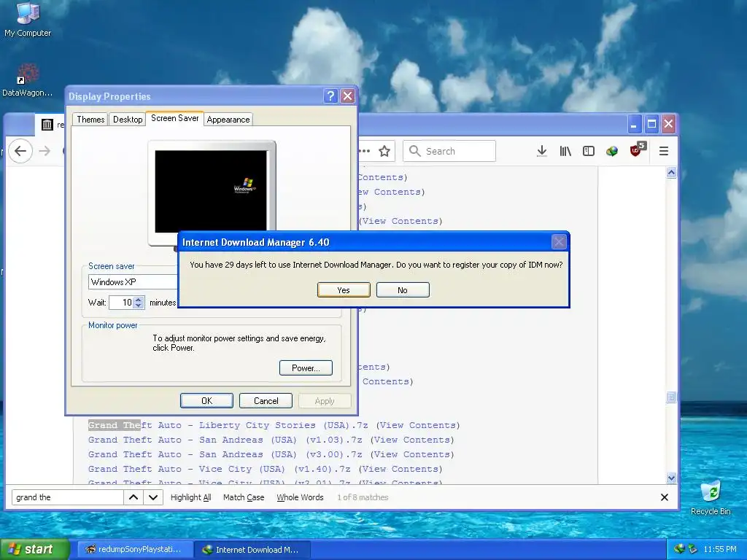Click OK in Display Properties

click(206, 401)
